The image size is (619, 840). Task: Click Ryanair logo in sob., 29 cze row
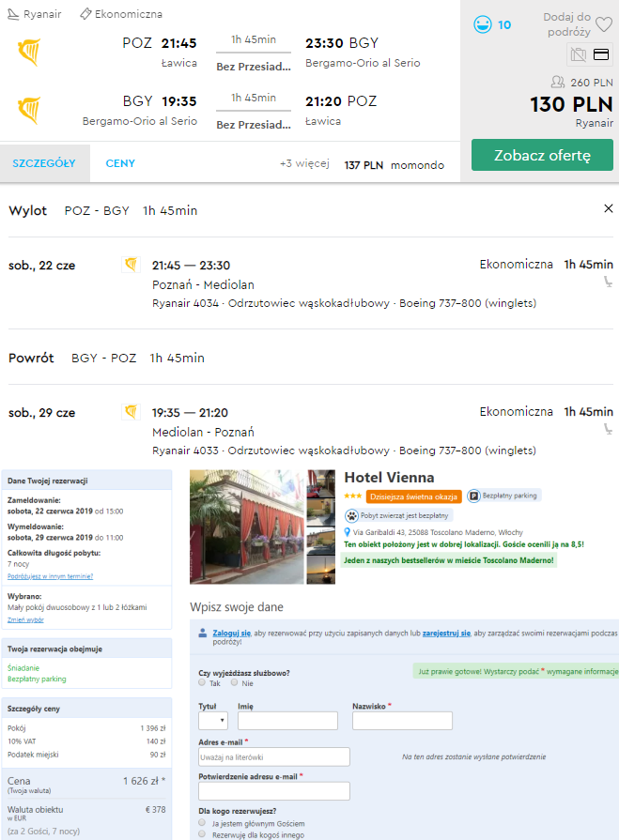[x=131, y=412]
